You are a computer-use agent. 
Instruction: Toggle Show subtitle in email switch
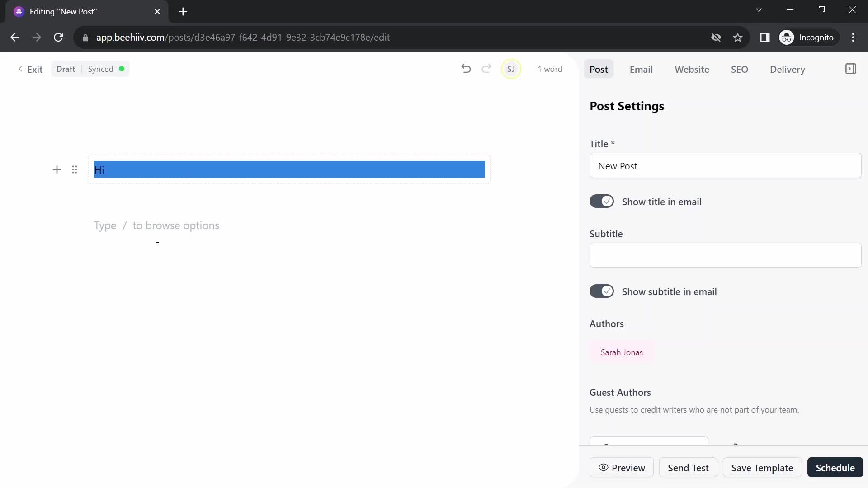point(602,291)
